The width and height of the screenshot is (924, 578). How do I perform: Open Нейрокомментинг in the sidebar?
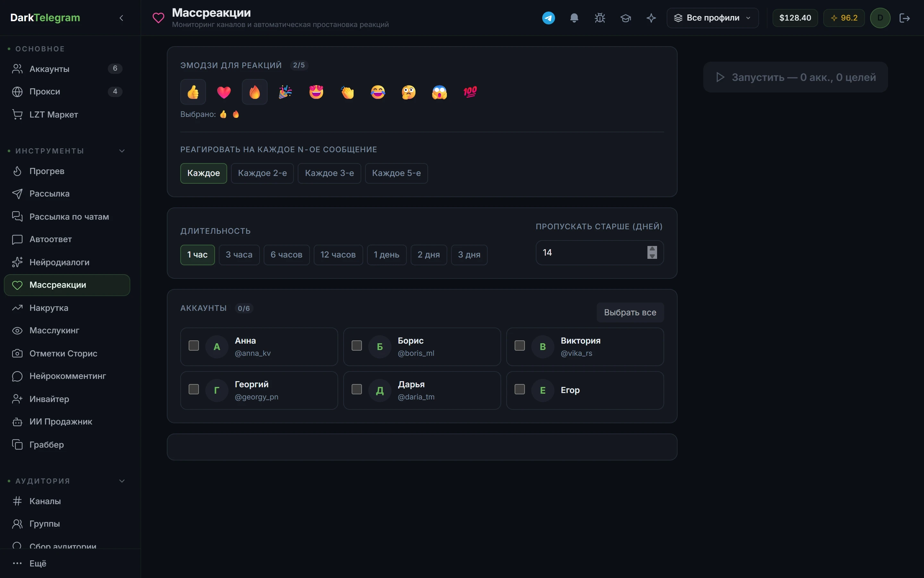tap(67, 376)
